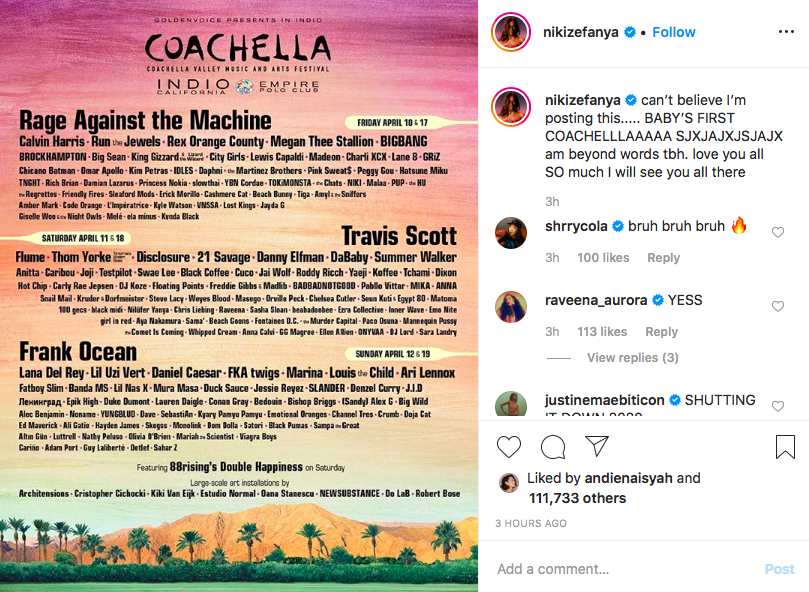Open raveena_aurora's avatar thumbnail
Screen dimensions: 809x592
pyautogui.click(x=511, y=307)
